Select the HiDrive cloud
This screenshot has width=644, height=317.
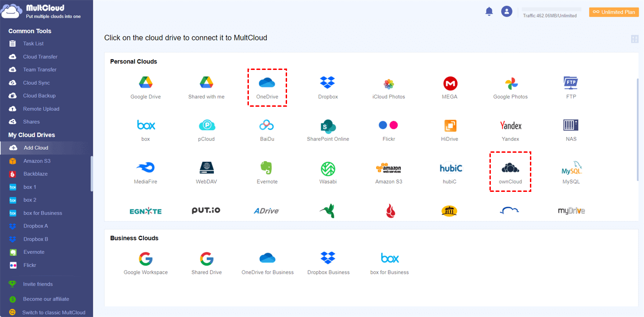click(450, 130)
